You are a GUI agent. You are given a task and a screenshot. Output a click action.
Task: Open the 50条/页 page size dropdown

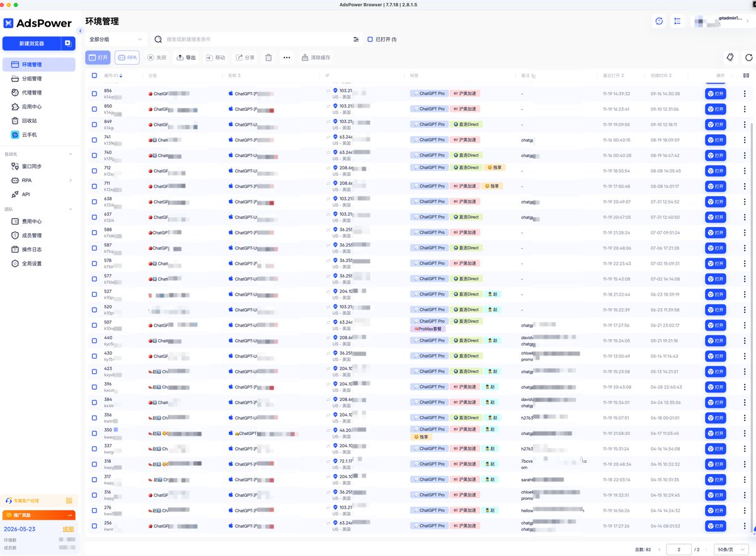732,550
